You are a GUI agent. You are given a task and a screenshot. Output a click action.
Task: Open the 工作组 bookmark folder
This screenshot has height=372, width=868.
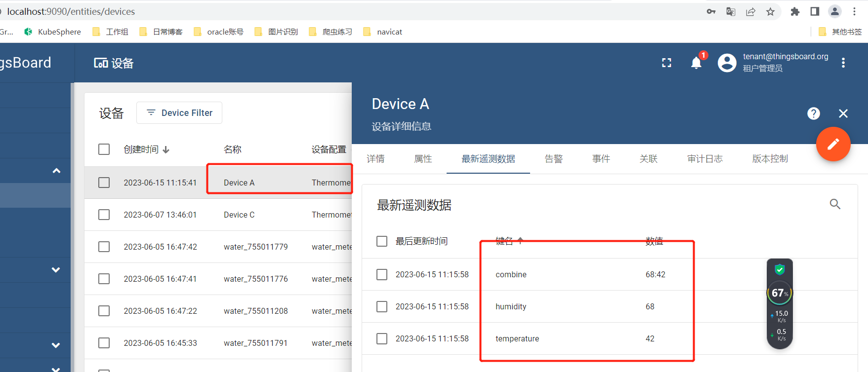pyautogui.click(x=110, y=32)
